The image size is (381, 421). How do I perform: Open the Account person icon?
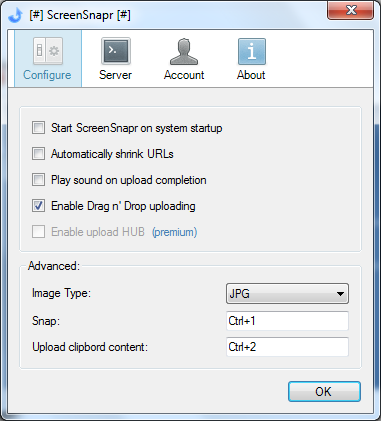pyautogui.click(x=184, y=51)
